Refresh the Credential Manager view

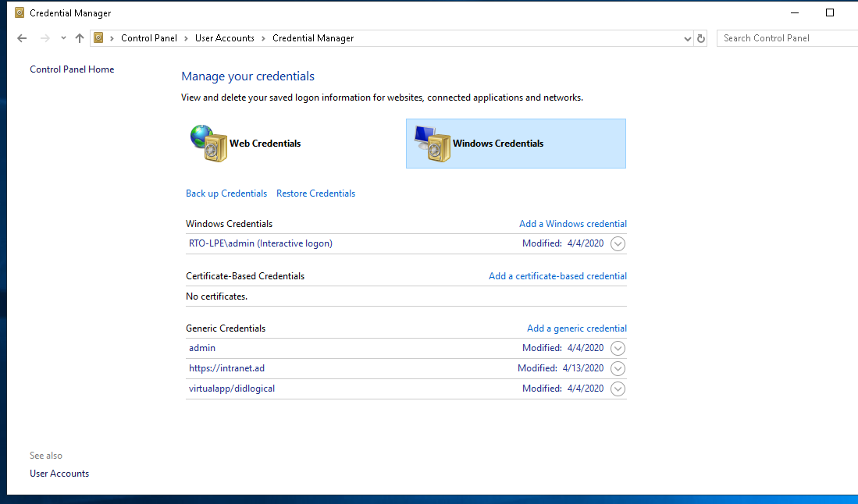coord(700,39)
